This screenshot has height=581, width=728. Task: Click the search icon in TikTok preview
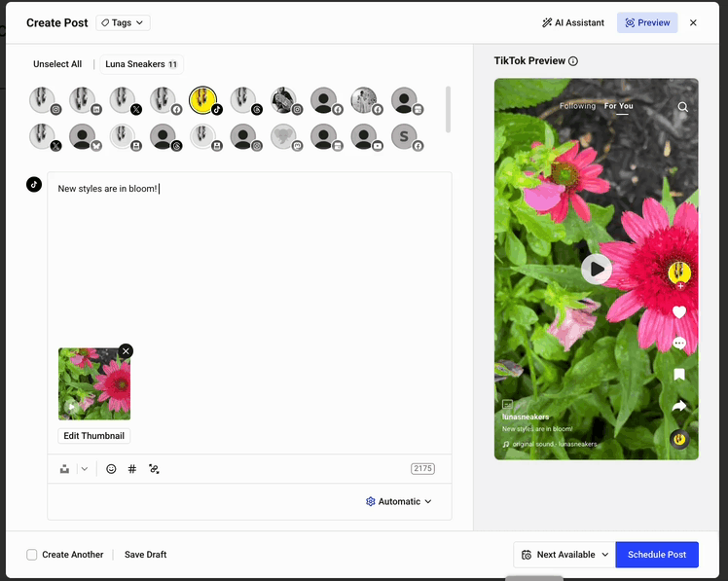pos(682,107)
